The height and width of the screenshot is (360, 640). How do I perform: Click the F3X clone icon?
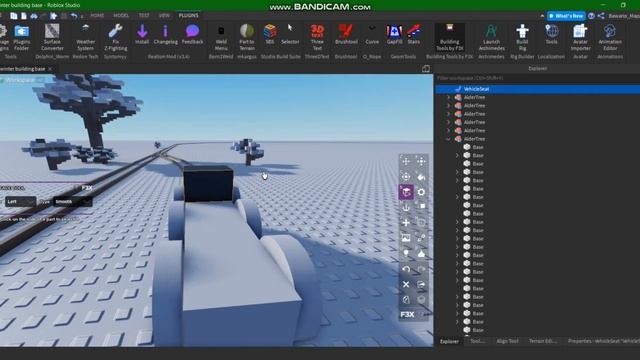tap(406, 300)
